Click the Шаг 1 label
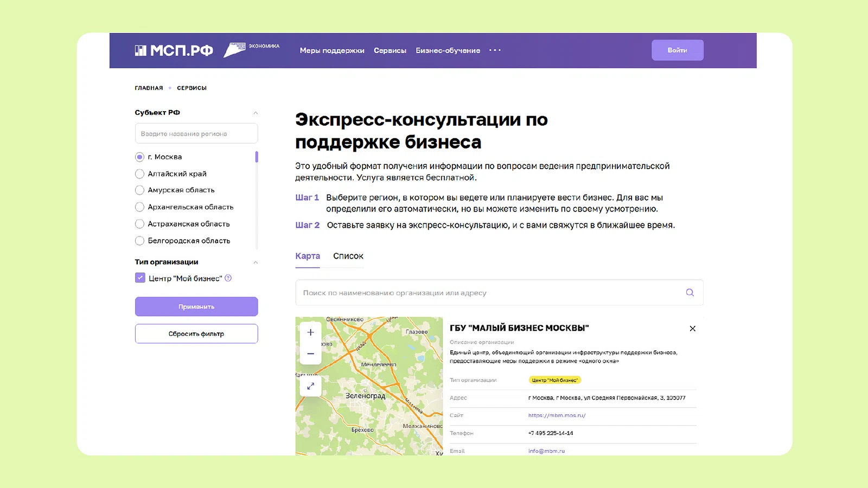This screenshot has width=868, height=488. [307, 197]
